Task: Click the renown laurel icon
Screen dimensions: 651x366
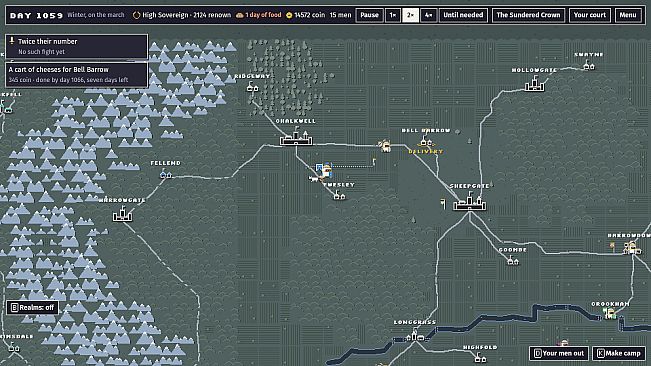Action: (x=136, y=15)
